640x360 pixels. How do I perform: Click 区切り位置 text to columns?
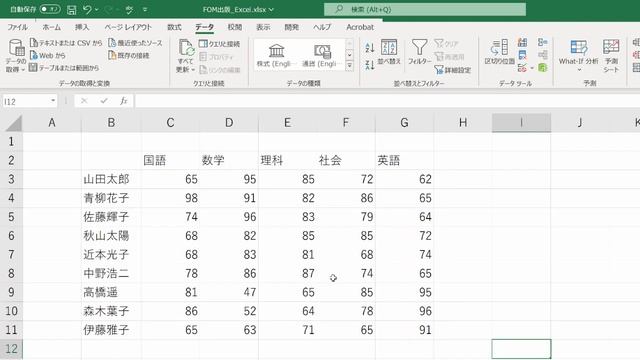point(500,52)
